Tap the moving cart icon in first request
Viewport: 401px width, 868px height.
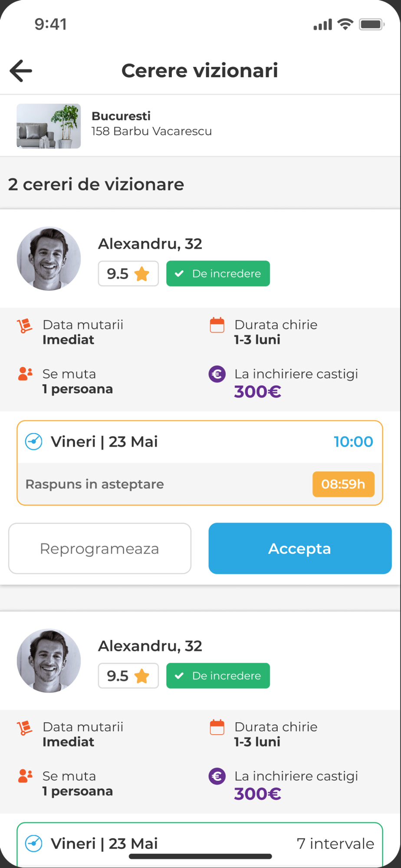pos(25,326)
